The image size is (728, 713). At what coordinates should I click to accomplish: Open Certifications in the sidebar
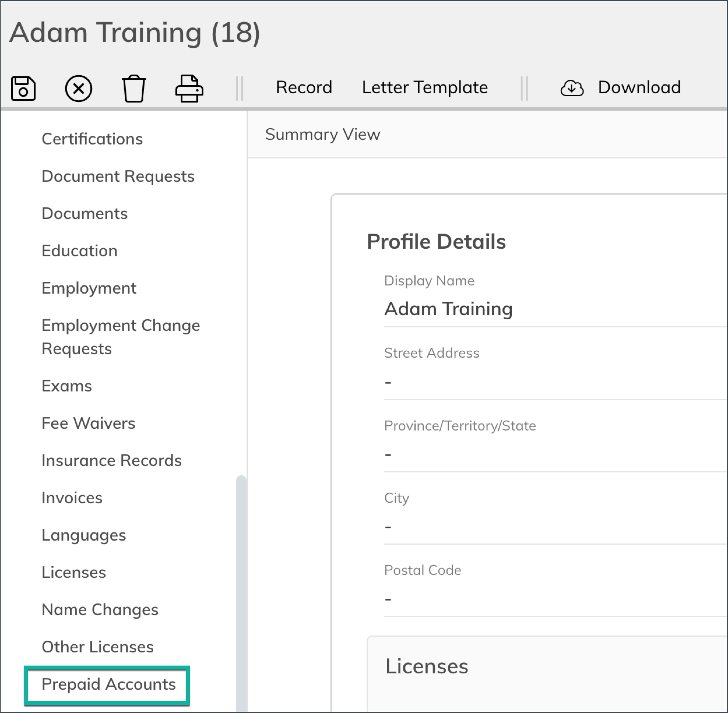pos(92,139)
